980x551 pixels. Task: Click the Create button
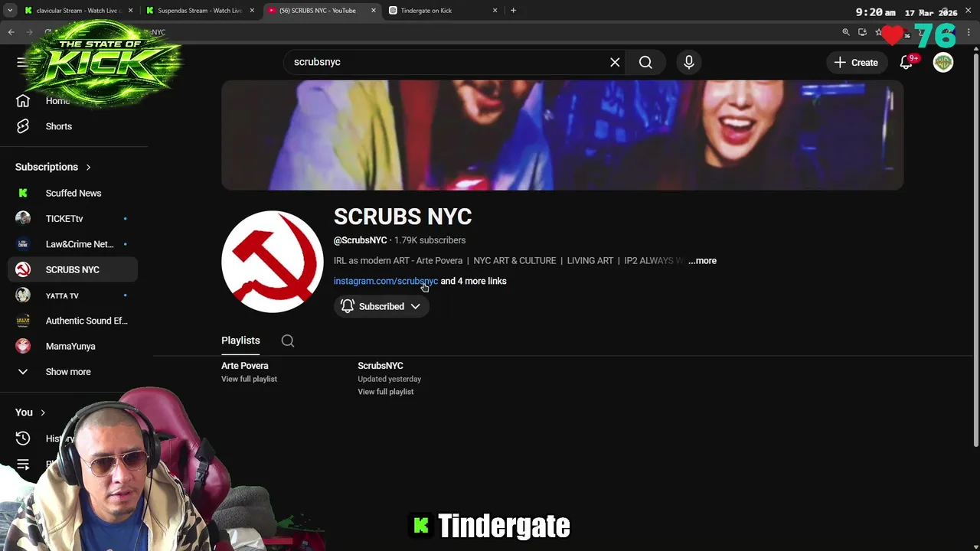coord(857,62)
